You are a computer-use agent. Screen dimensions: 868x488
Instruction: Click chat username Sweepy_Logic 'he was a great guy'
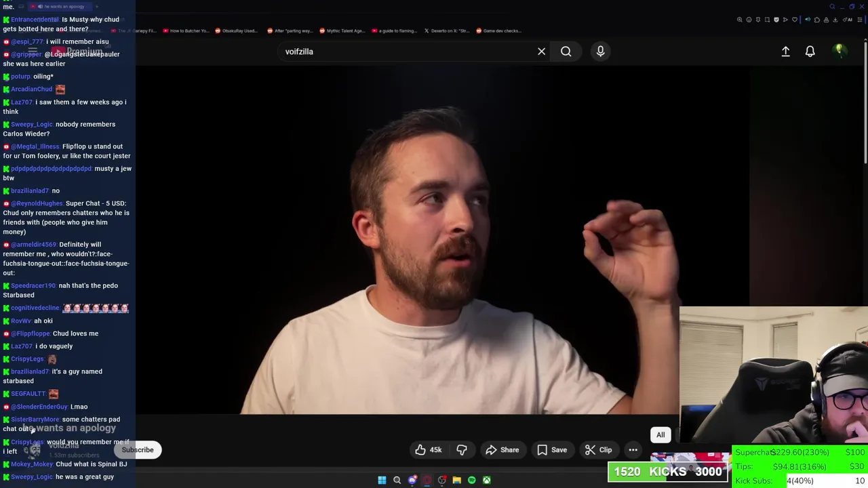[31, 477]
